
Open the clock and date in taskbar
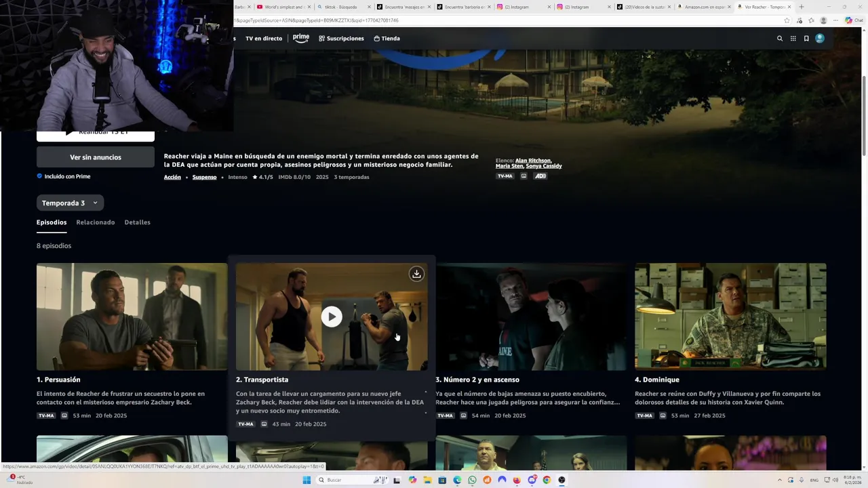(851, 480)
